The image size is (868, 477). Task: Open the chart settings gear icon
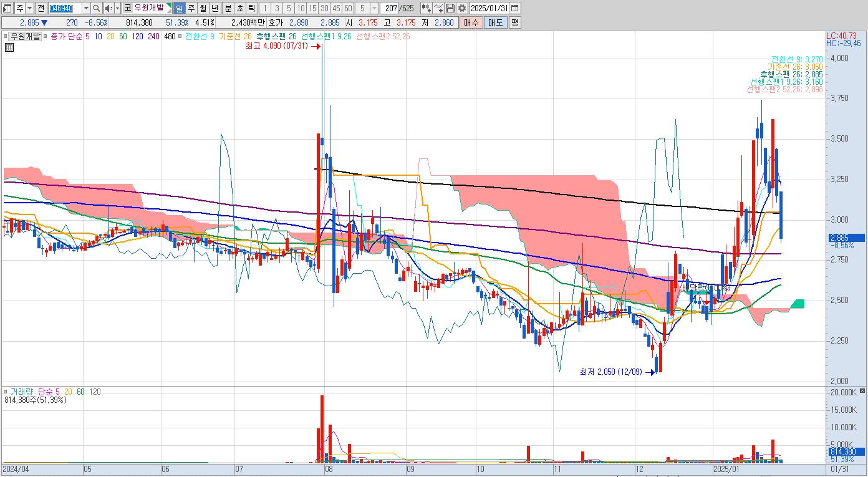pos(462,8)
